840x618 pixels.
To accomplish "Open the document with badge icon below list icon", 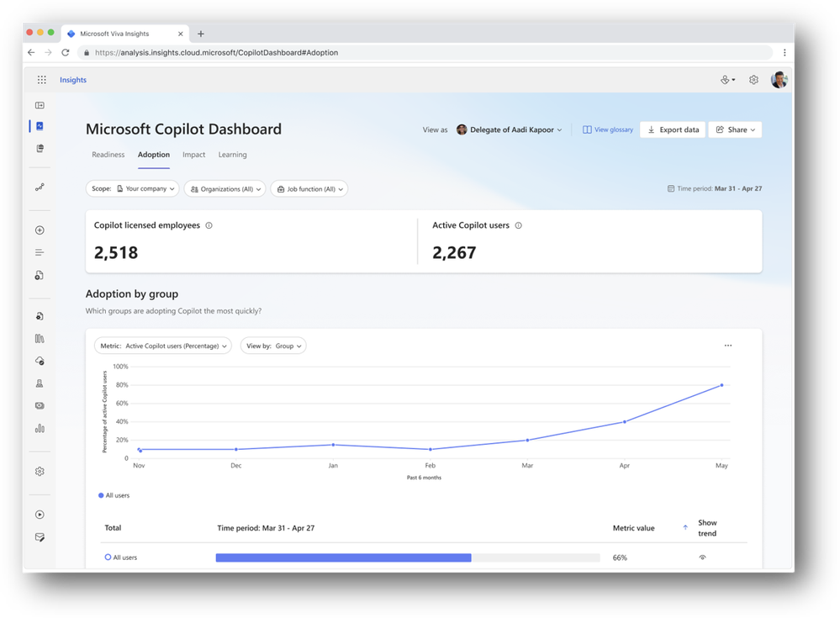I will pyautogui.click(x=40, y=275).
